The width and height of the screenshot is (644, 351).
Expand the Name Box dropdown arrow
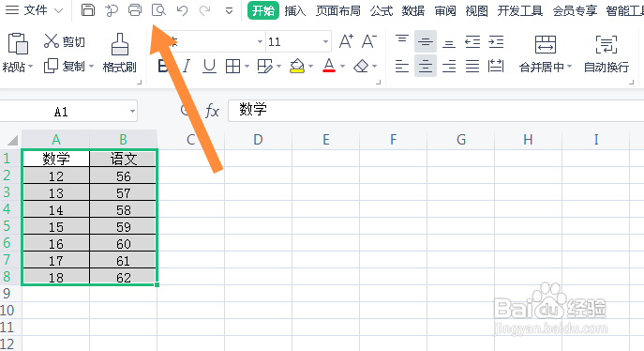click(133, 112)
